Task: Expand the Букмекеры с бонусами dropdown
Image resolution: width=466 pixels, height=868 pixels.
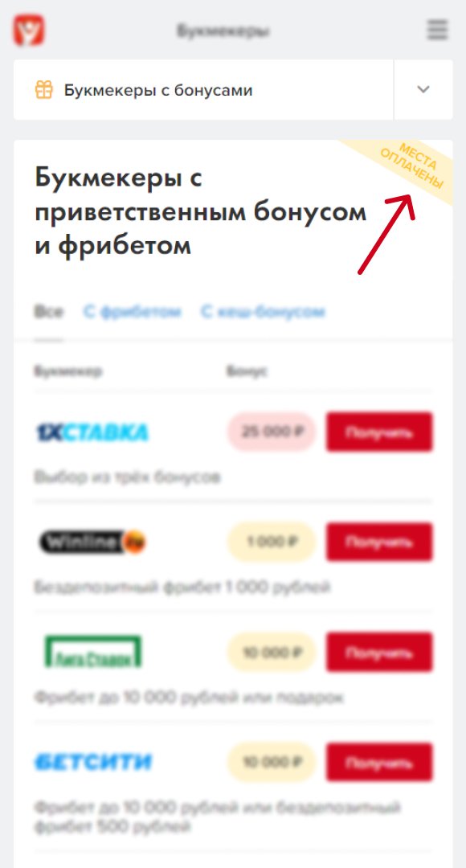Action: [x=203, y=90]
